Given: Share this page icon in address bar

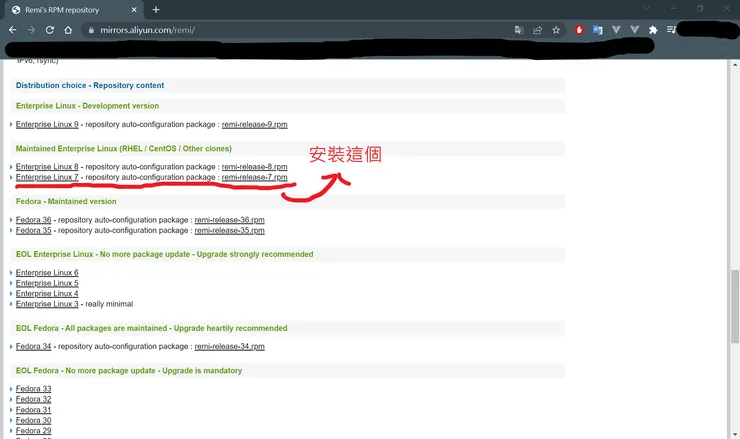Looking at the screenshot, I should [x=538, y=30].
